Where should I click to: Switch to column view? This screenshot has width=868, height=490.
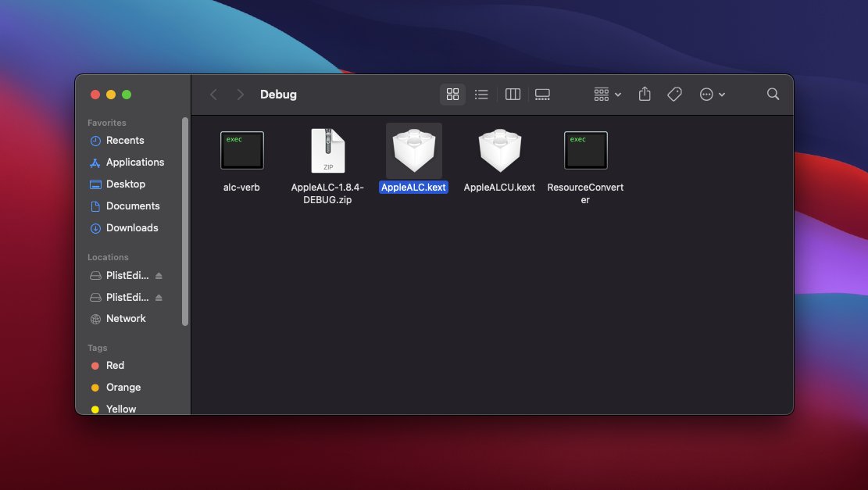click(513, 94)
